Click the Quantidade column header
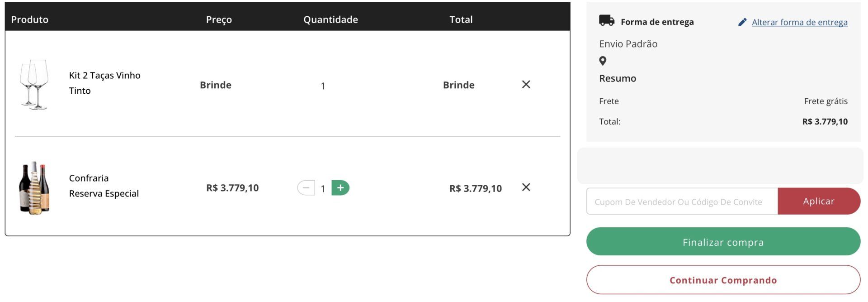Screen dimensions: 868x302 (x=330, y=19)
